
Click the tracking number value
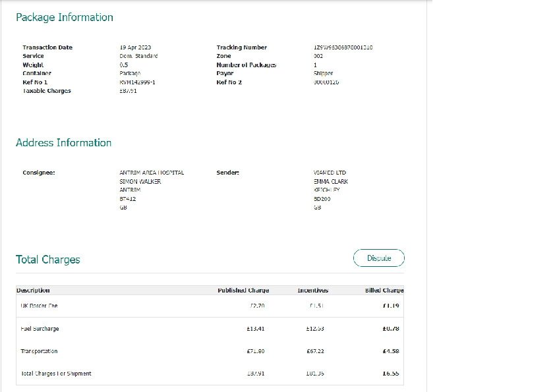(343, 47)
